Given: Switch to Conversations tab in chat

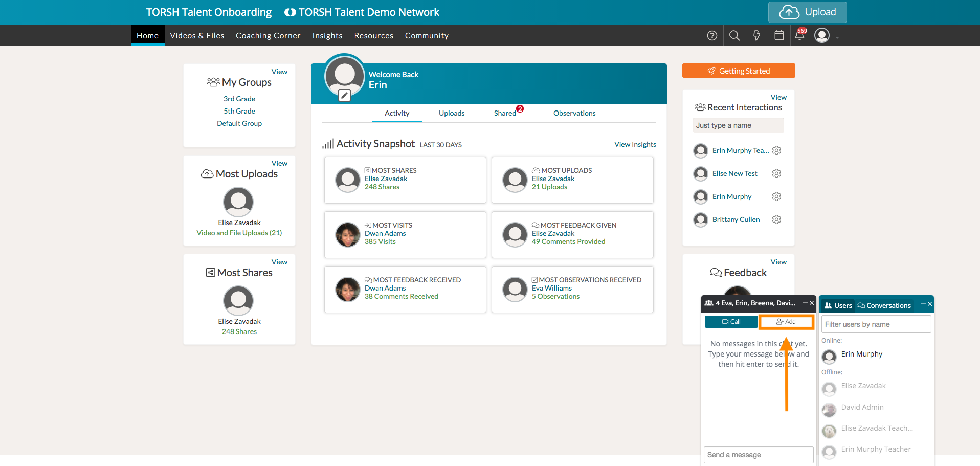Looking at the screenshot, I should 884,305.
